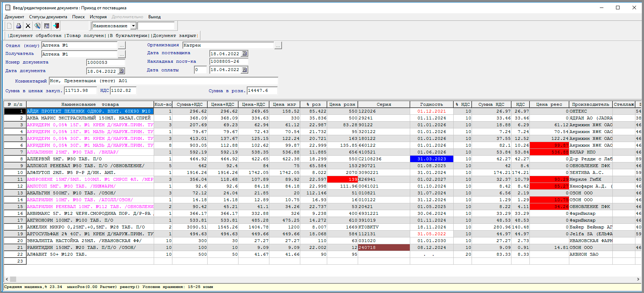Screen dimensions: 644x293
Task: Click the Организация field with Катрен
Action: pos(228,45)
